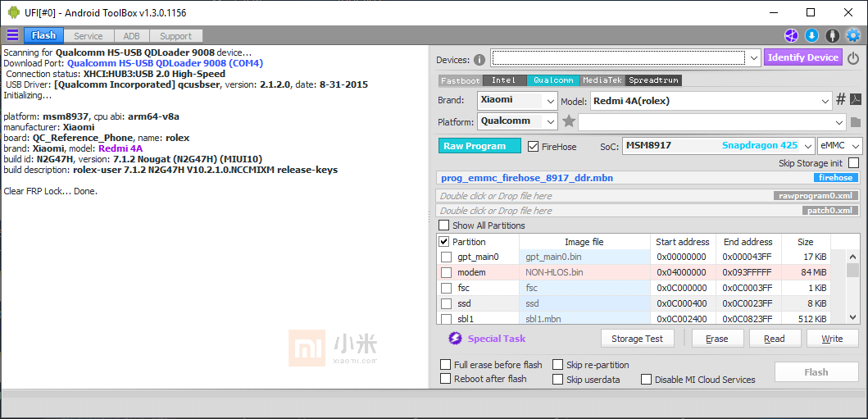Select the sbl1.mbn image file cell

pyautogui.click(x=584, y=319)
